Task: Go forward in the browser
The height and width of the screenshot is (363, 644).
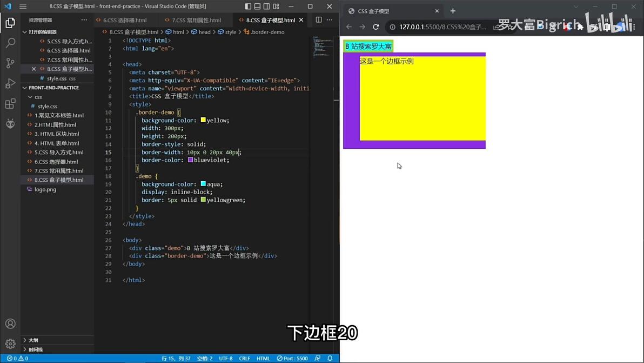Action: click(x=362, y=27)
